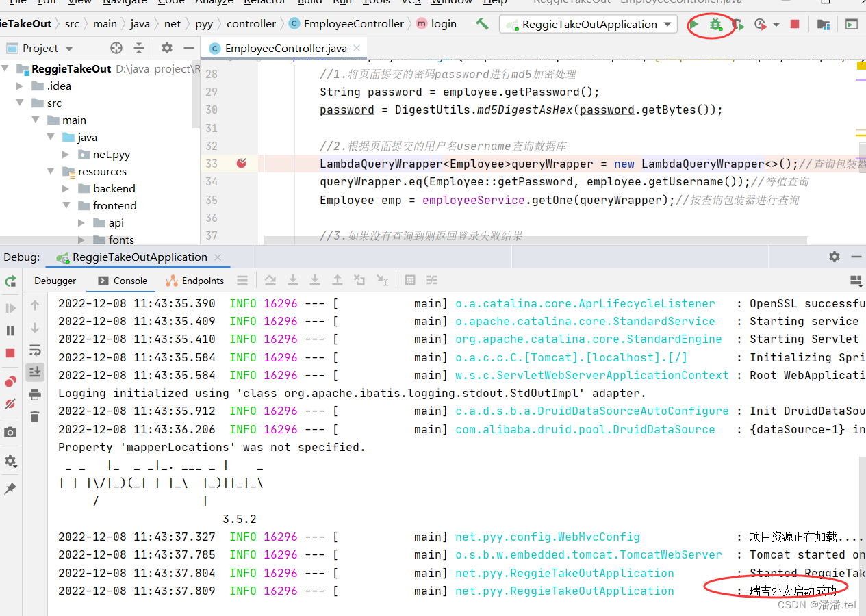Viewport: 866px width, 616px height.
Task: Collapse all in Project panel header
Action: [139, 48]
